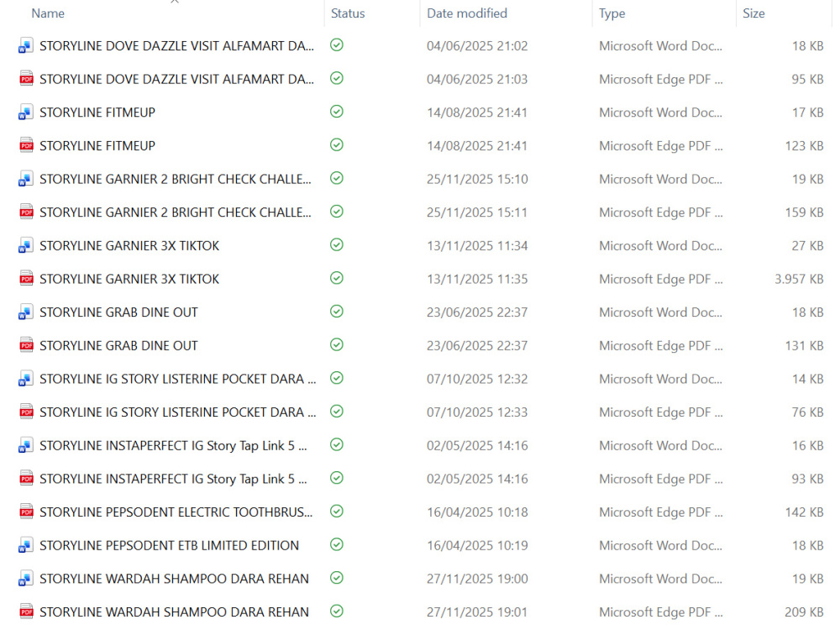The height and width of the screenshot is (630, 840).
Task: Click PDF icon of STORYLINE FITMEUP 123 KB file
Action: (26, 145)
